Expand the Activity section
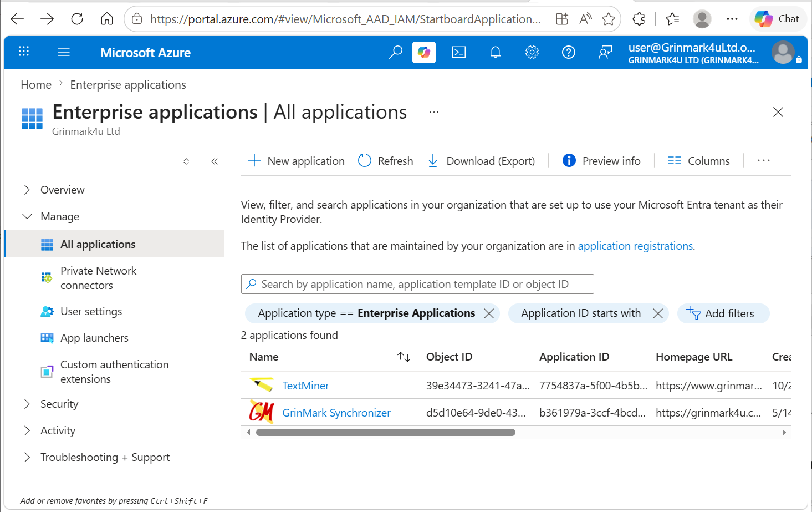Viewport: 812px width, 512px height. [27, 430]
